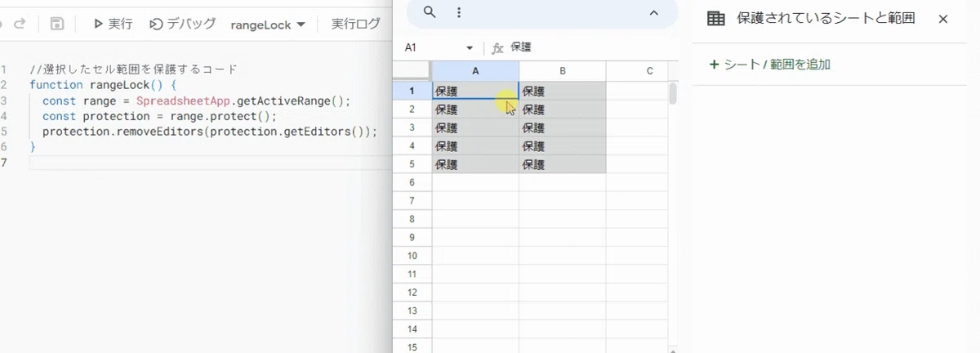Open the 実行ログ execution log
Screen dimensions: 980x353
pyautogui.click(x=356, y=24)
